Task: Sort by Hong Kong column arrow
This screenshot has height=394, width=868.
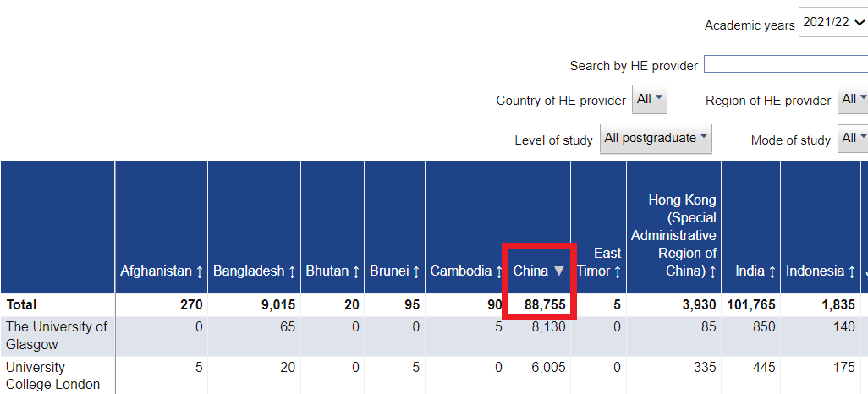Action: (x=712, y=271)
